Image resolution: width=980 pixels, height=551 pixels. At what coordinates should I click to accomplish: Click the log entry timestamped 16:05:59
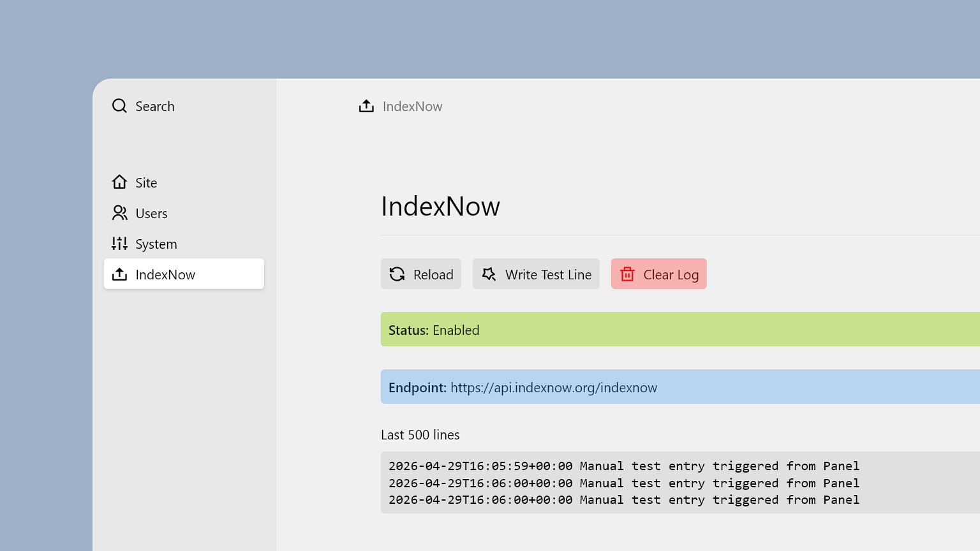click(623, 466)
